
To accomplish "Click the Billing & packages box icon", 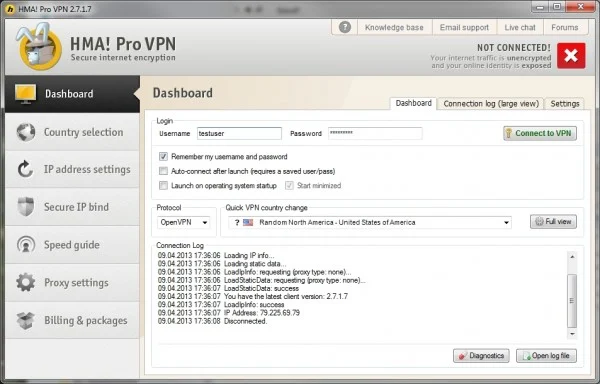I will pyautogui.click(x=26, y=321).
